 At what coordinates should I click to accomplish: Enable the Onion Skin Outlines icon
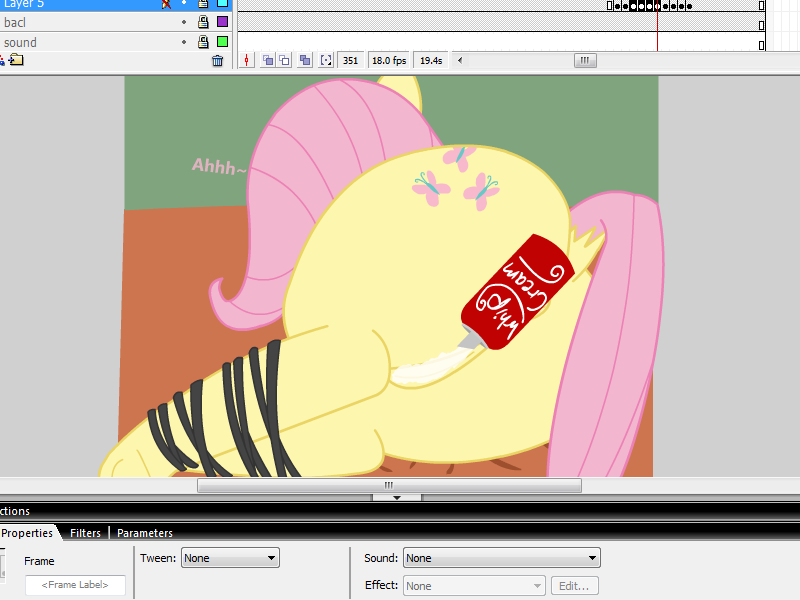point(284,60)
